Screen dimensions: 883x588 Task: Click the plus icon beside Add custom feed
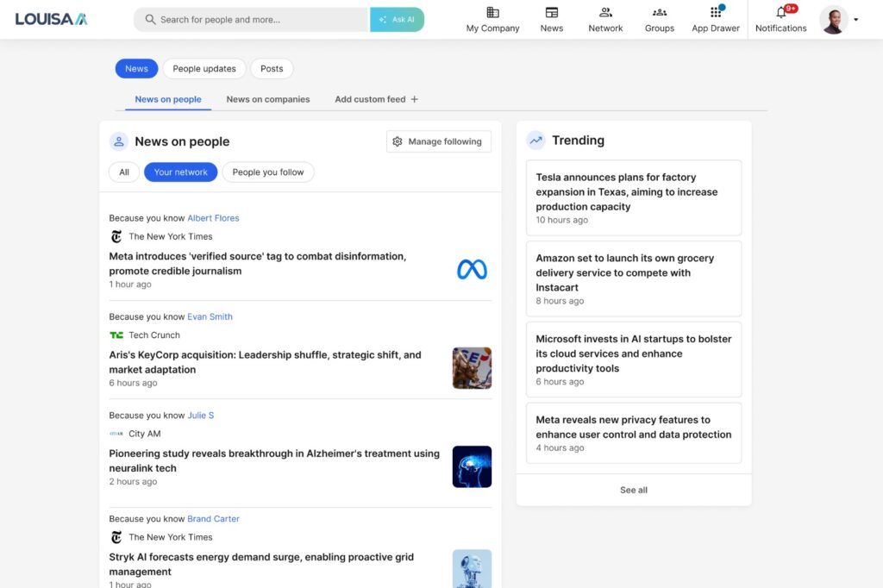(415, 99)
